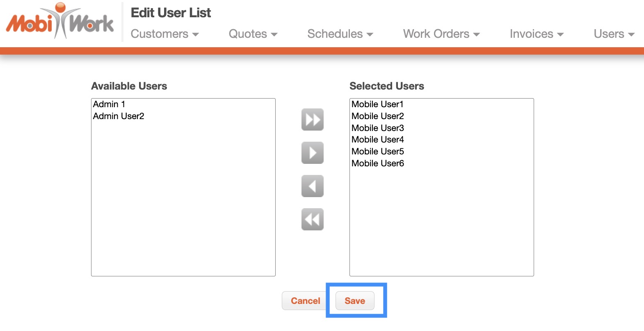The image size is (644, 331).
Task: Open the Schedules dropdown
Action: point(340,34)
